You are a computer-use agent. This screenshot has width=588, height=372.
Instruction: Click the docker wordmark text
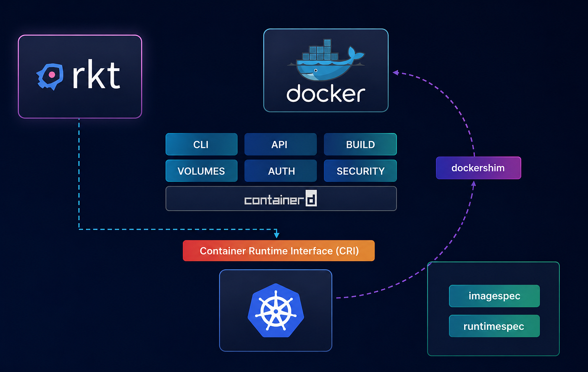click(x=326, y=93)
